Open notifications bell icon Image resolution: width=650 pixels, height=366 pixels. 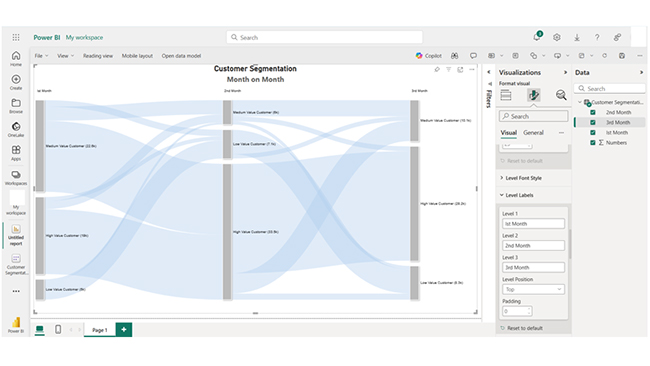point(537,37)
